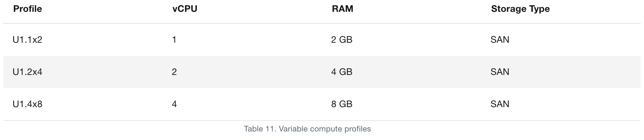This screenshot has width=644, height=140.
Task: Click the Table 11 caption text
Action: (x=307, y=129)
